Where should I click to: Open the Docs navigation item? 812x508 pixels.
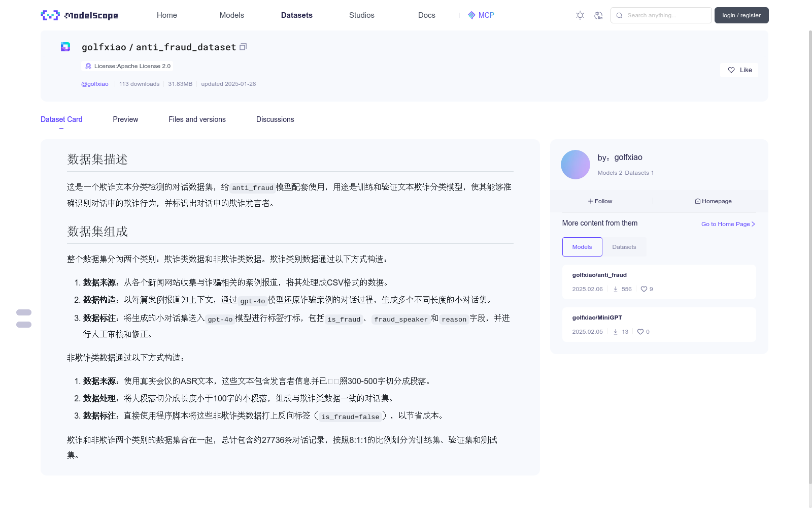(x=427, y=15)
